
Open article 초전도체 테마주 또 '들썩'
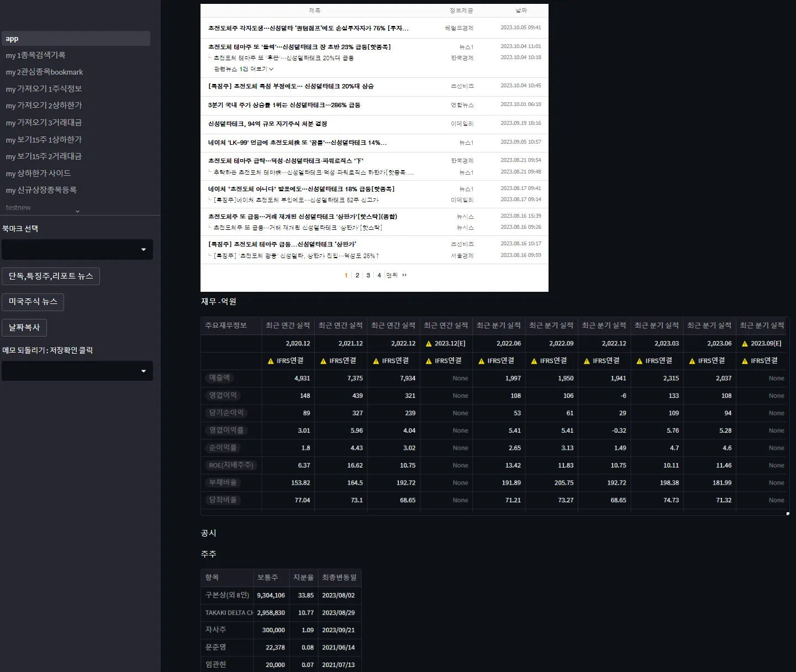pos(299,47)
